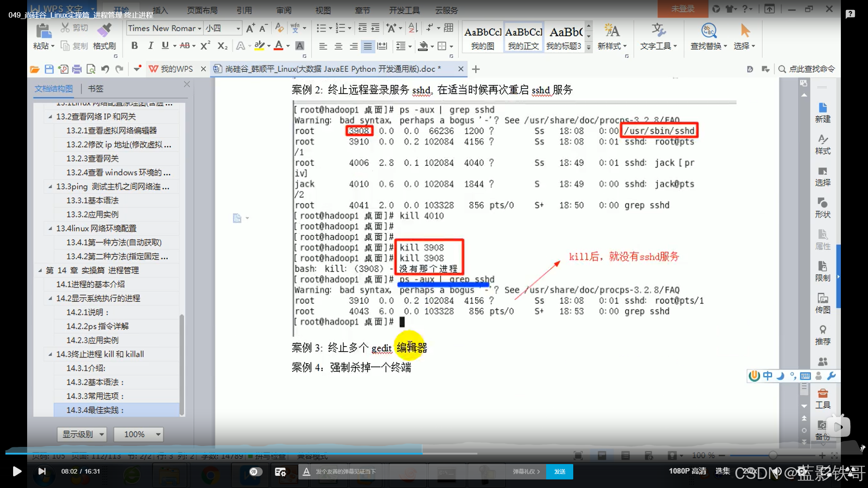Toggle italic formatting
Viewport: 868px width, 488px height.
pyautogui.click(x=151, y=46)
